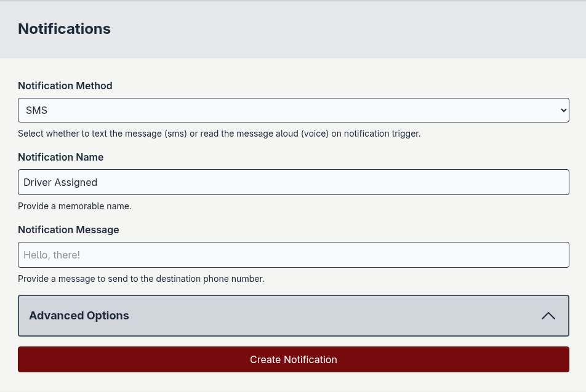Click the upward chevron icon on Advanced Options
Image resolution: width=586 pixels, height=392 pixels.
tap(548, 315)
